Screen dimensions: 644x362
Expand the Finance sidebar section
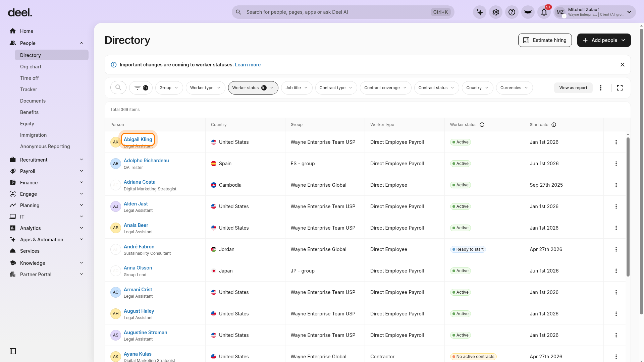[x=82, y=183]
